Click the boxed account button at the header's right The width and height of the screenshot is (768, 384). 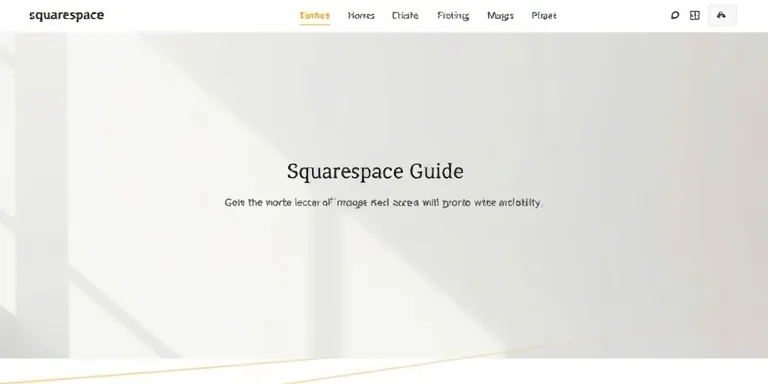click(x=722, y=15)
